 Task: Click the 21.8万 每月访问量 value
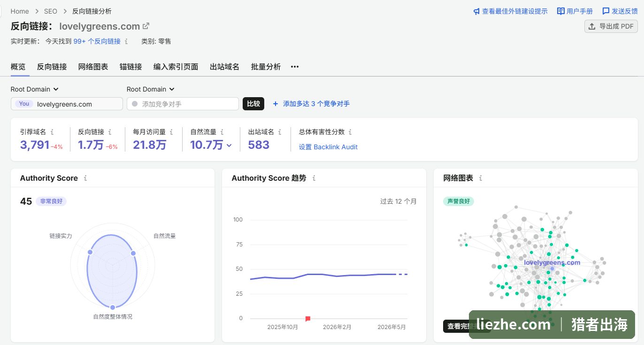coord(150,145)
